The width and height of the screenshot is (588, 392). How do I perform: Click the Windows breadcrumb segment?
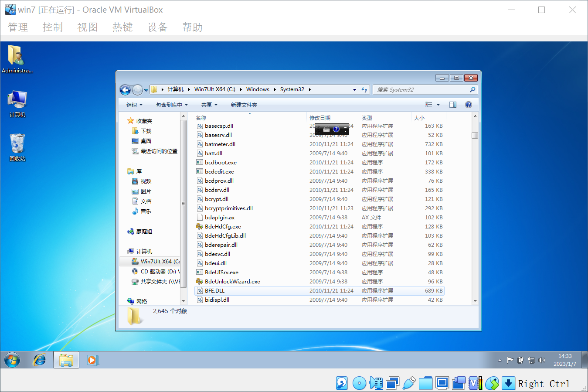[x=258, y=89]
